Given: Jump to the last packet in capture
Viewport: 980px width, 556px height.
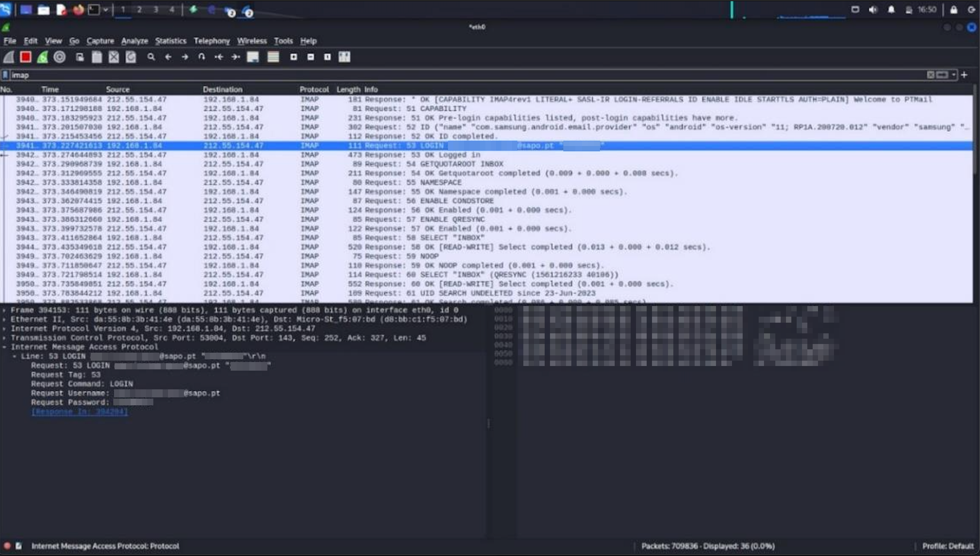Looking at the screenshot, I should point(236,57).
